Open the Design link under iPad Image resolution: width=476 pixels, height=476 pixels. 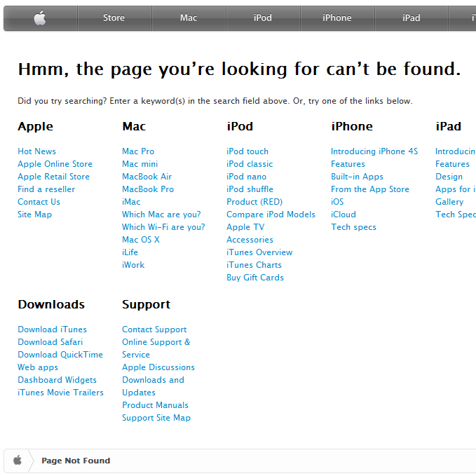pos(449,177)
